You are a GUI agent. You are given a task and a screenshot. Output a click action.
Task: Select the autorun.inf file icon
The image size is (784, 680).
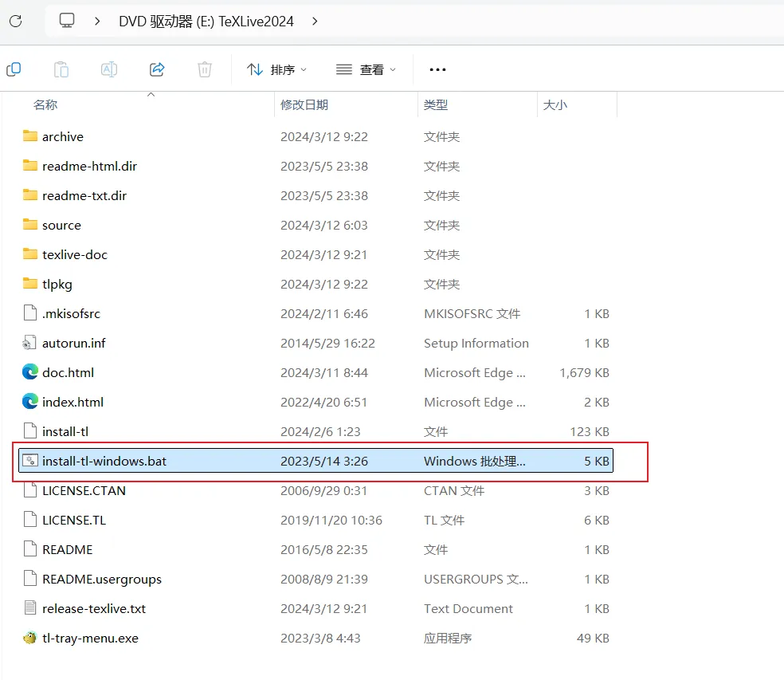[x=29, y=343]
